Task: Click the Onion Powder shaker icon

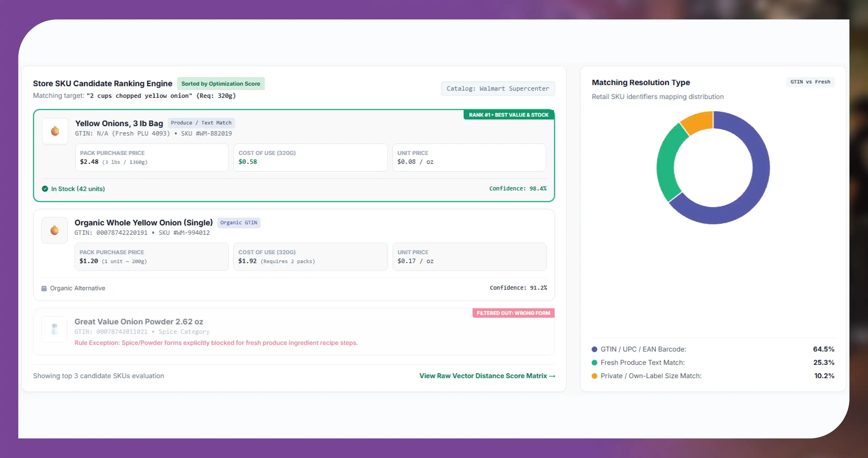Action: point(54,329)
